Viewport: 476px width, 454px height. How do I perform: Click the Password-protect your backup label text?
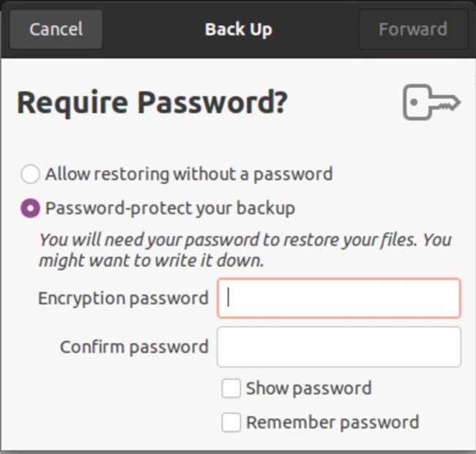tap(170, 209)
